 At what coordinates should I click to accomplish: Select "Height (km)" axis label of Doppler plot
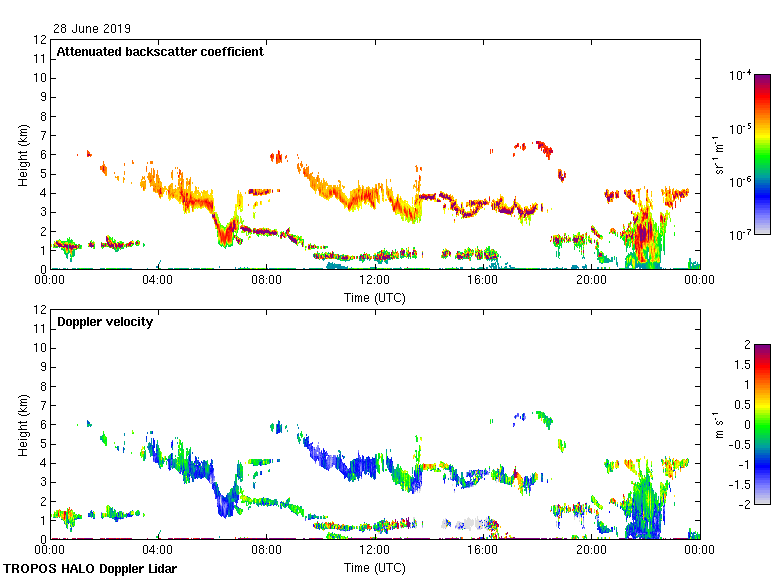tap(24, 424)
